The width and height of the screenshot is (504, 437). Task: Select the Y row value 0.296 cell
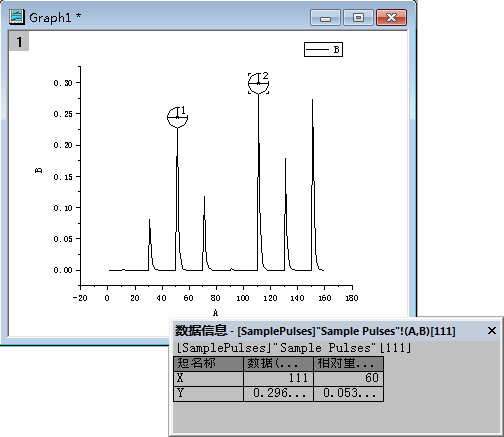pos(278,393)
